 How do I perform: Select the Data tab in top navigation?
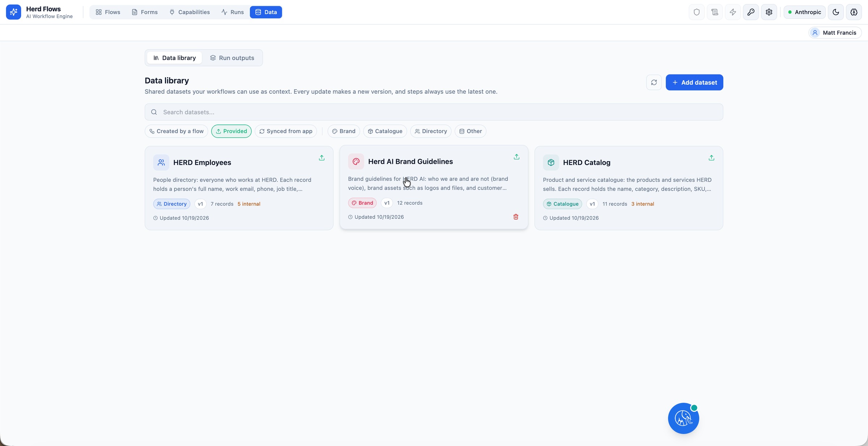tap(266, 12)
